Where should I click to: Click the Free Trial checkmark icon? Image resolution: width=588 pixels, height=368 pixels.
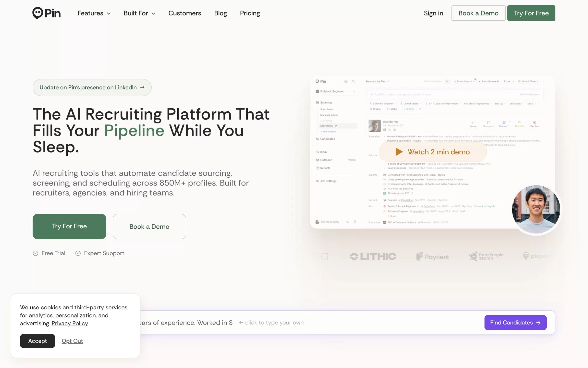tap(36, 253)
